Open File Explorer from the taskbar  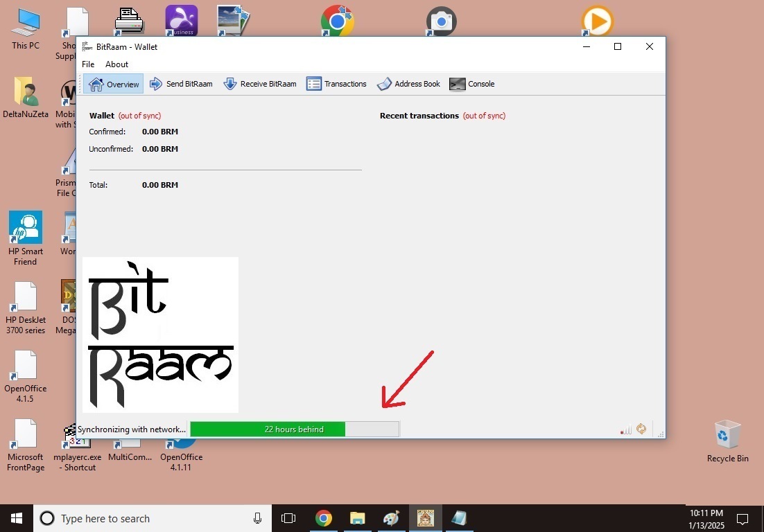coord(358,518)
